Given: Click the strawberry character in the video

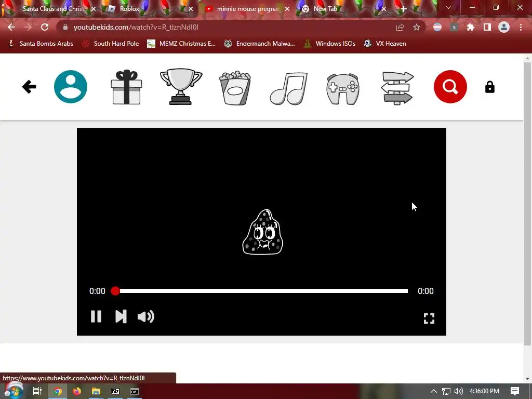Looking at the screenshot, I should (262, 232).
